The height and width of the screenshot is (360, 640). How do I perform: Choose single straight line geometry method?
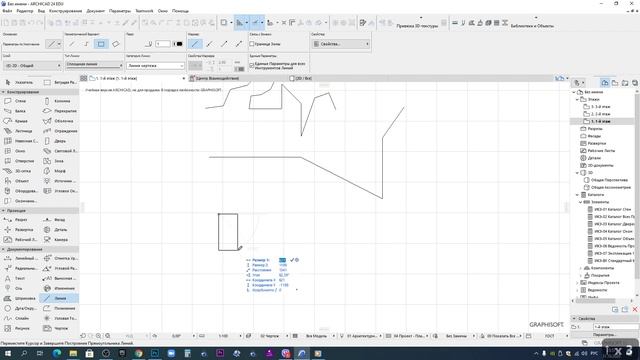click(x=72, y=44)
